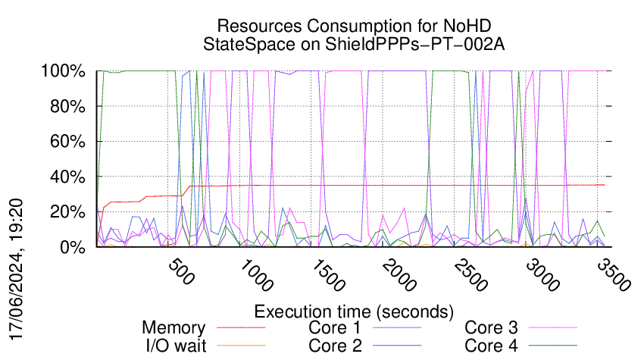Screen dimensions: 644x360
Task: Click the 100% y-axis label
Action: coord(63,71)
